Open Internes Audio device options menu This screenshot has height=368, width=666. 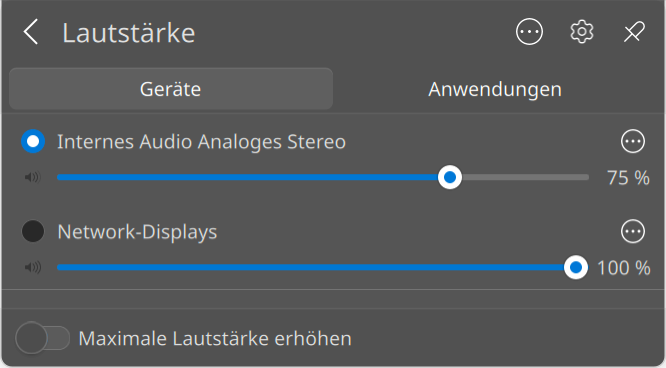[x=633, y=141]
